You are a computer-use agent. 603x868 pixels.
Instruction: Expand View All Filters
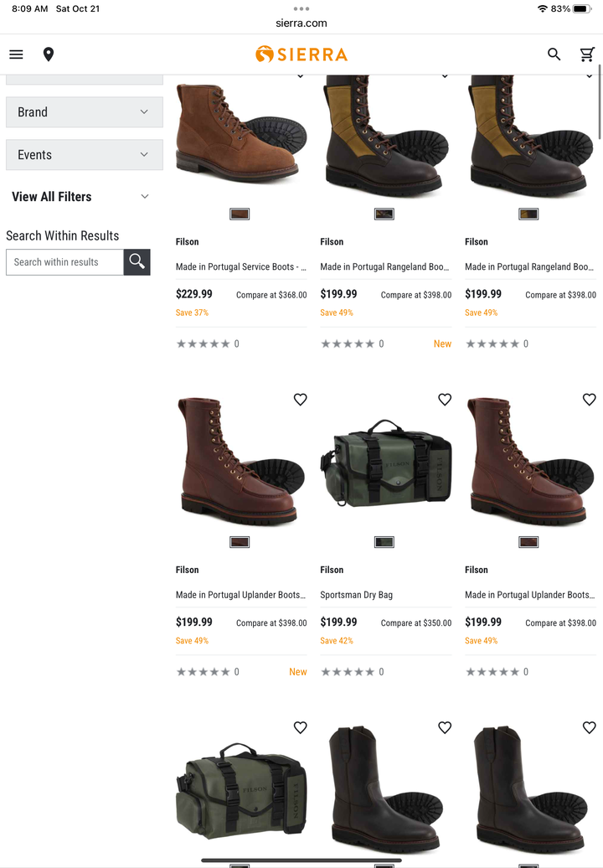(x=80, y=197)
